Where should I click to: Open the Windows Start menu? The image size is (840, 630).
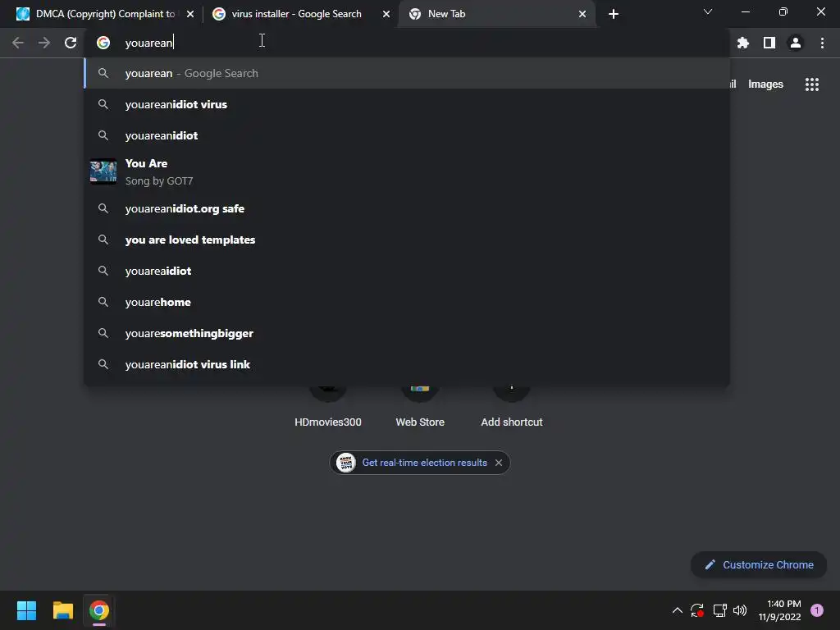point(26,610)
